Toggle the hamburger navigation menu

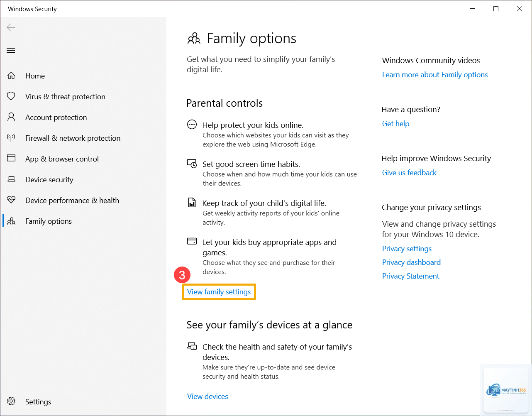[x=11, y=51]
